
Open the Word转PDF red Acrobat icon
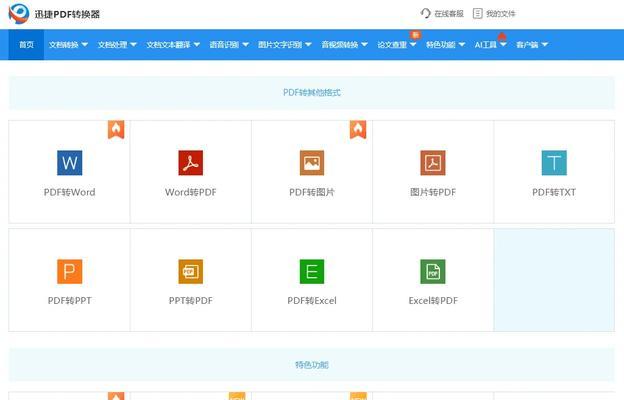tap(191, 163)
